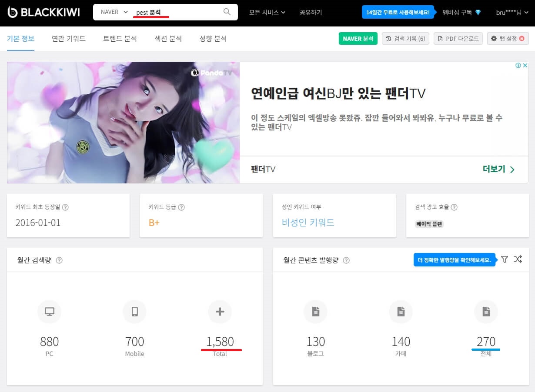Screen dimensions: 535x392
Task: Click the PandaTV ad image
Action: [x=124, y=123]
